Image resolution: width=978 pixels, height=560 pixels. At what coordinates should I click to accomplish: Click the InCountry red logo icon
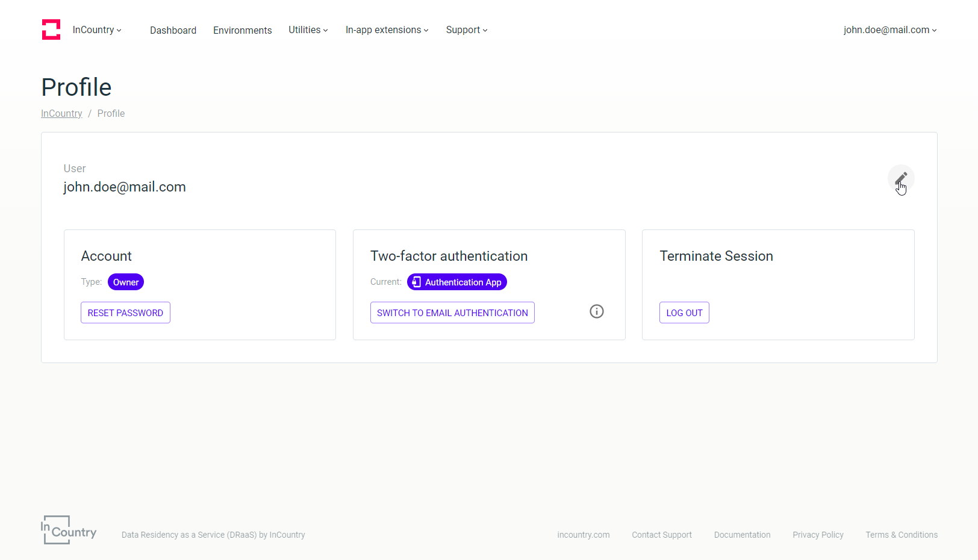[x=51, y=30]
